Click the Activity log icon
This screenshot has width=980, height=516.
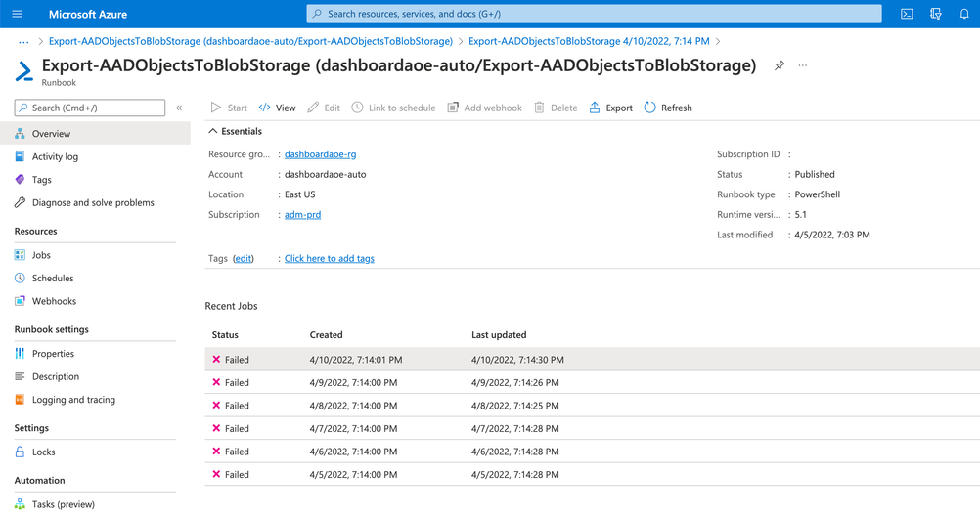(20, 156)
